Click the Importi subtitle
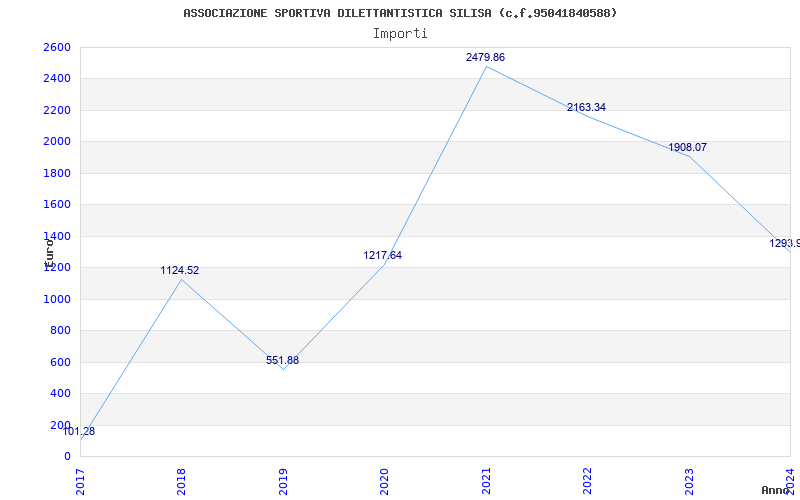 pos(400,34)
